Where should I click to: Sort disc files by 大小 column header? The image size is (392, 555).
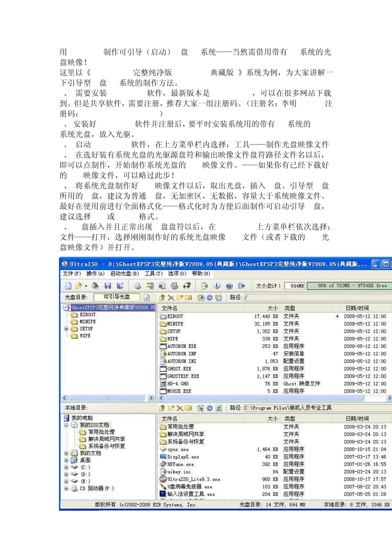263,308
